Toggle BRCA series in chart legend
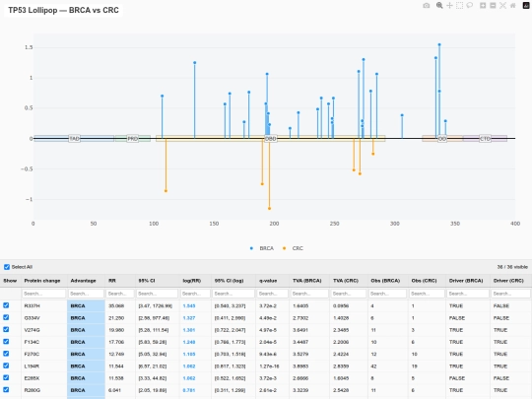532x399 pixels. click(262, 248)
